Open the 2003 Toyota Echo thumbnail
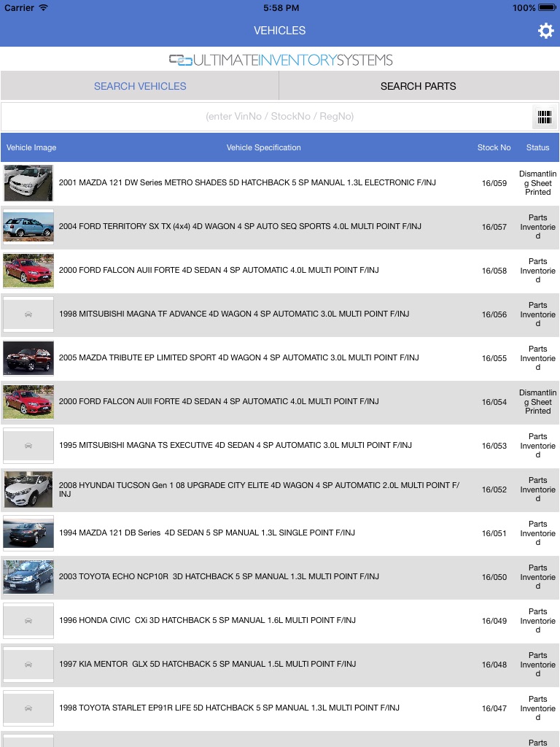 [x=28, y=578]
